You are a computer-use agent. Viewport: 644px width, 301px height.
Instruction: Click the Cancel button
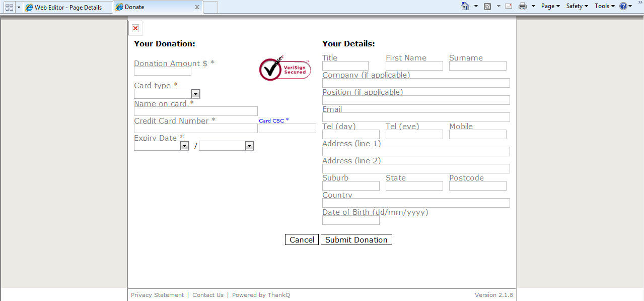pos(302,240)
